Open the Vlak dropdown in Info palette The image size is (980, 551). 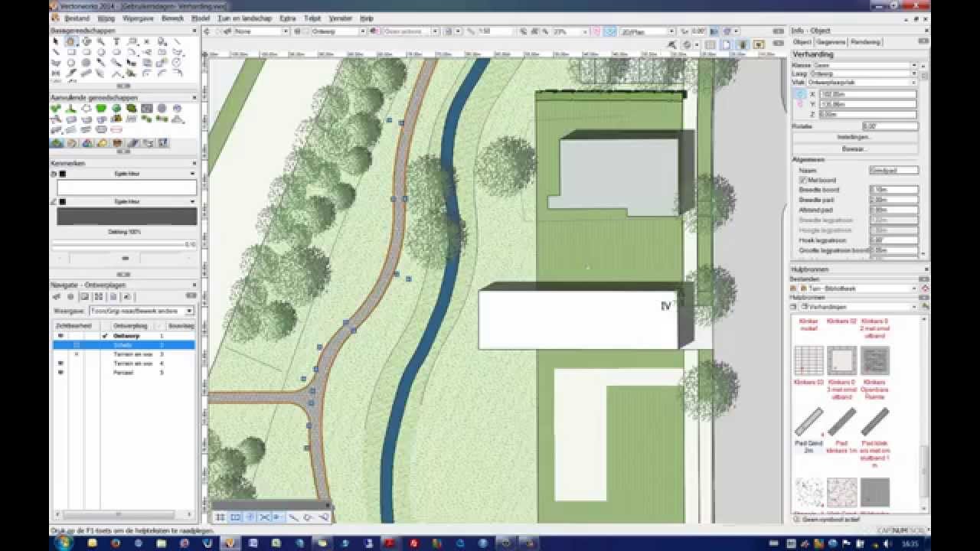pos(861,82)
